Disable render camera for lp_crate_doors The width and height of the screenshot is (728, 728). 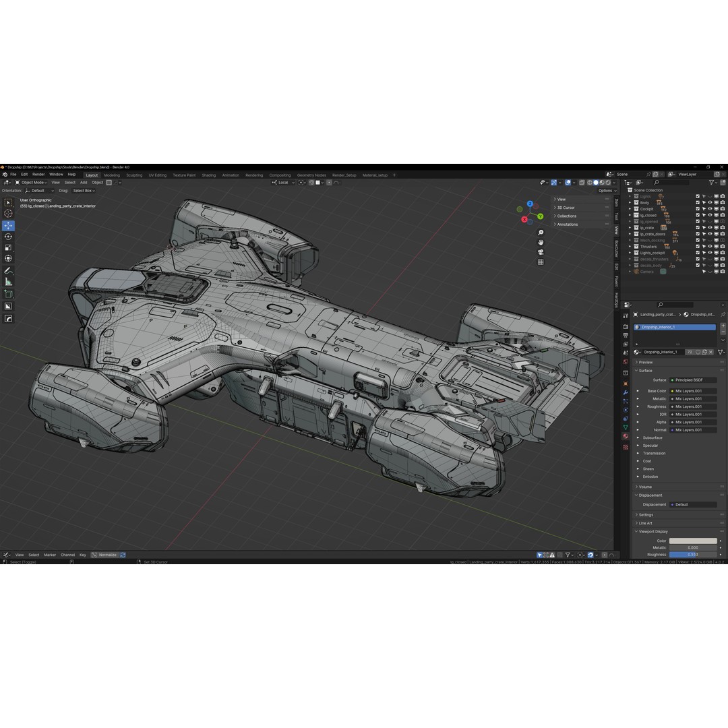tap(723, 234)
